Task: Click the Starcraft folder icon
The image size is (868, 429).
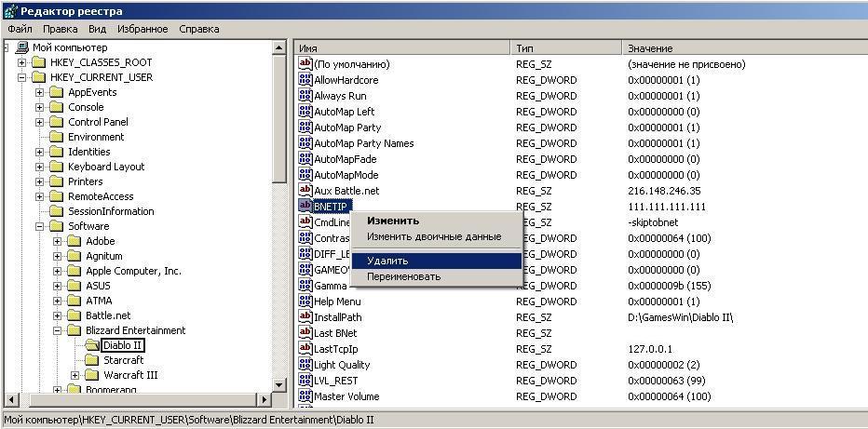Action: pyautogui.click(x=91, y=360)
